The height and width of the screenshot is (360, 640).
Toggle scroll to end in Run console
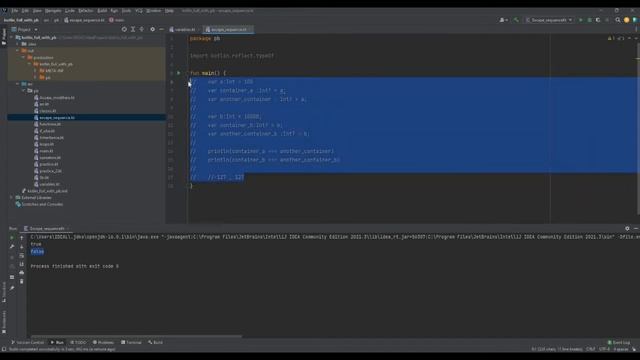(22, 264)
